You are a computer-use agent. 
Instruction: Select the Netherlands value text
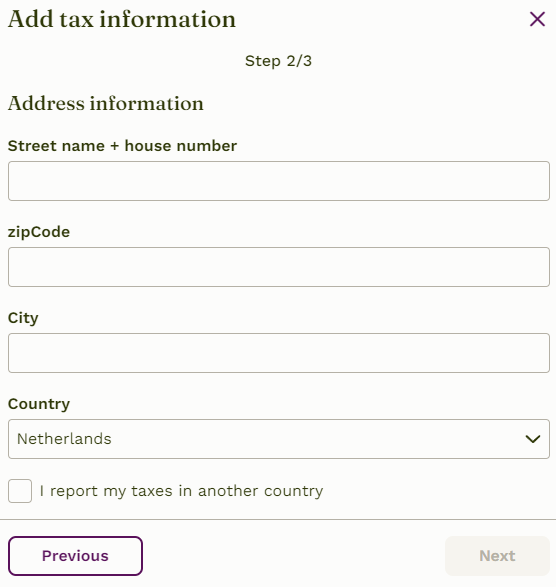coord(64,439)
